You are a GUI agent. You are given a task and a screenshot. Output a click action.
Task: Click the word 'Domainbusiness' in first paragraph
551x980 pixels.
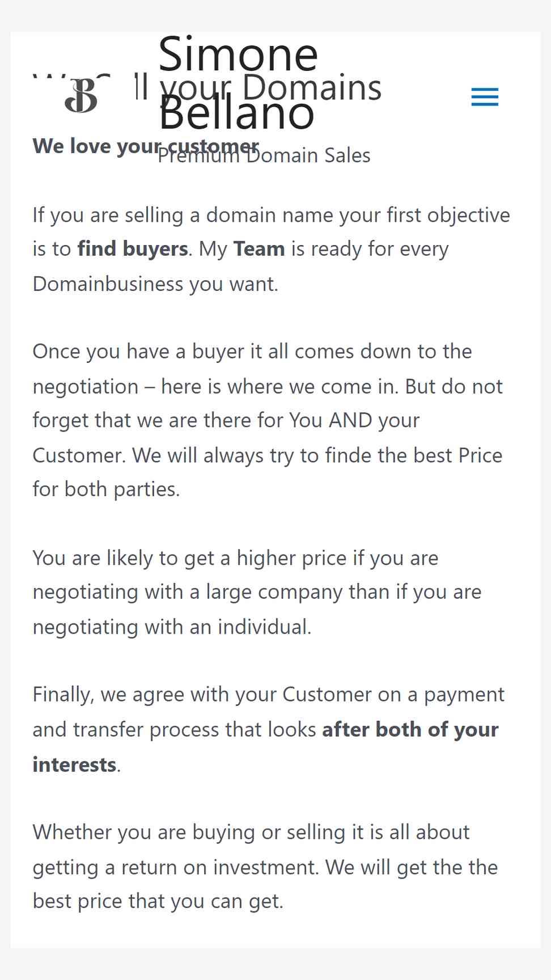[108, 284]
